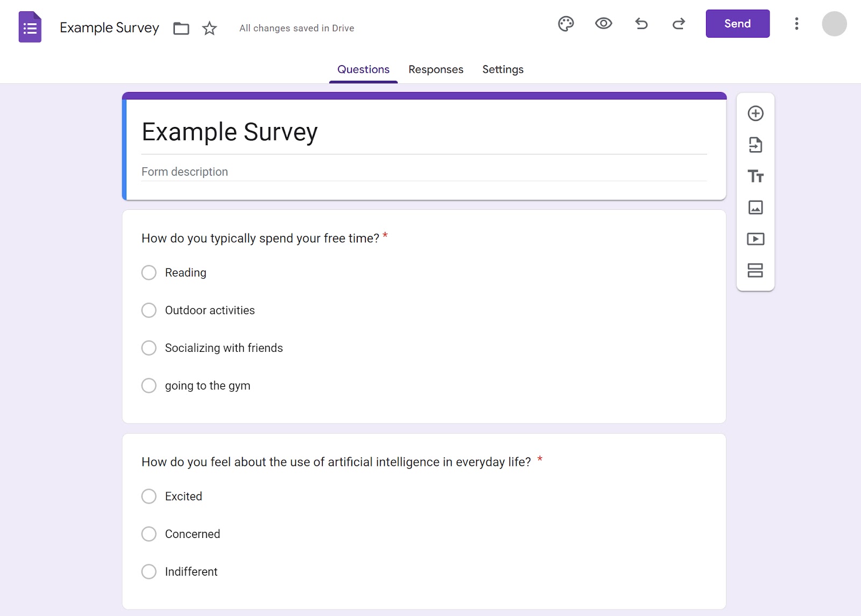Import questions from another form
Screen dimensions: 861x616
(x=756, y=145)
